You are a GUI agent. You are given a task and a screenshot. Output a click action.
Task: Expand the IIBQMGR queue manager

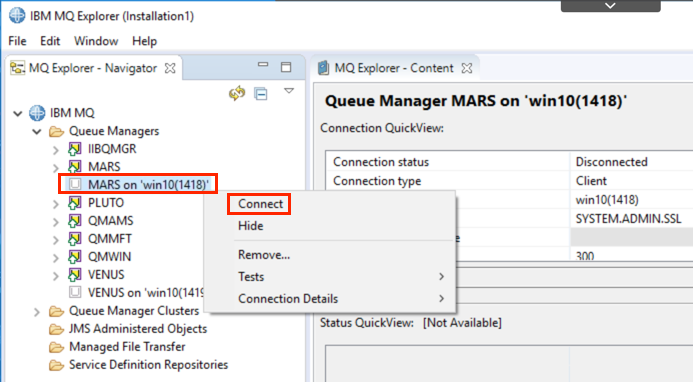[x=56, y=150]
